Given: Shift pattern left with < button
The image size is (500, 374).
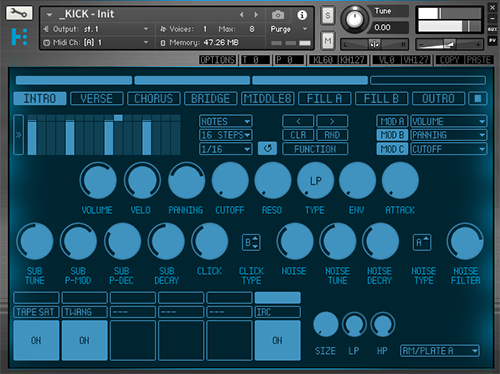Looking at the screenshot, I should click(298, 121).
